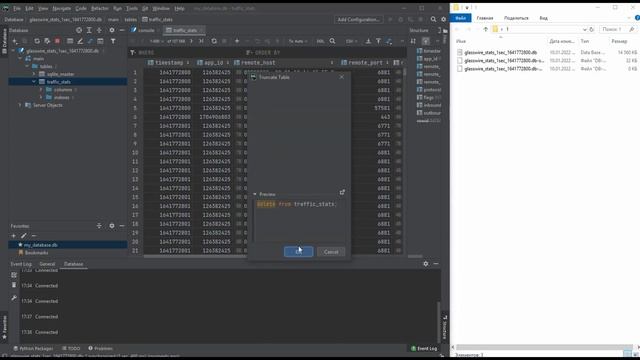Collapse the Preview section in dialog
This screenshot has width=640, height=360.
click(255, 194)
